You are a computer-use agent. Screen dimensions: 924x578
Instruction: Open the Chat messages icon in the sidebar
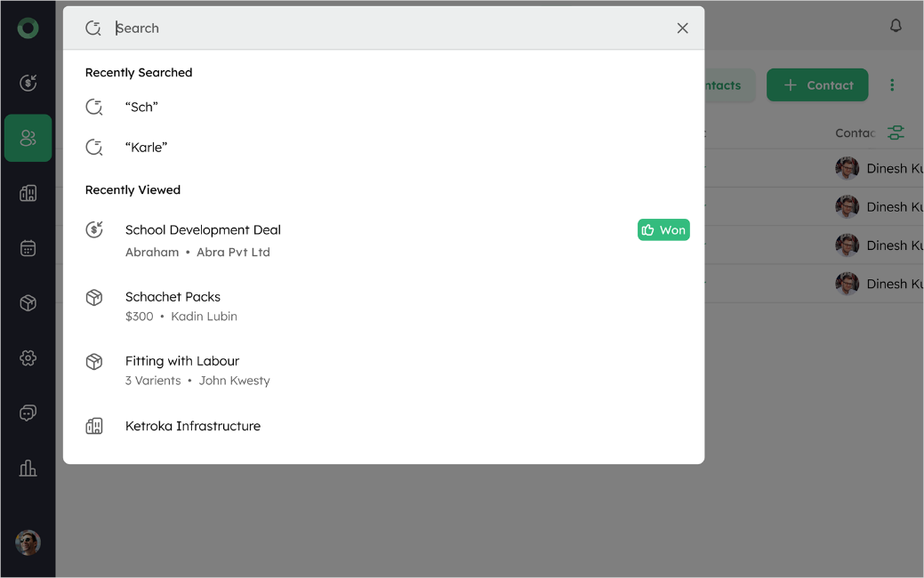(x=28, y=413)
